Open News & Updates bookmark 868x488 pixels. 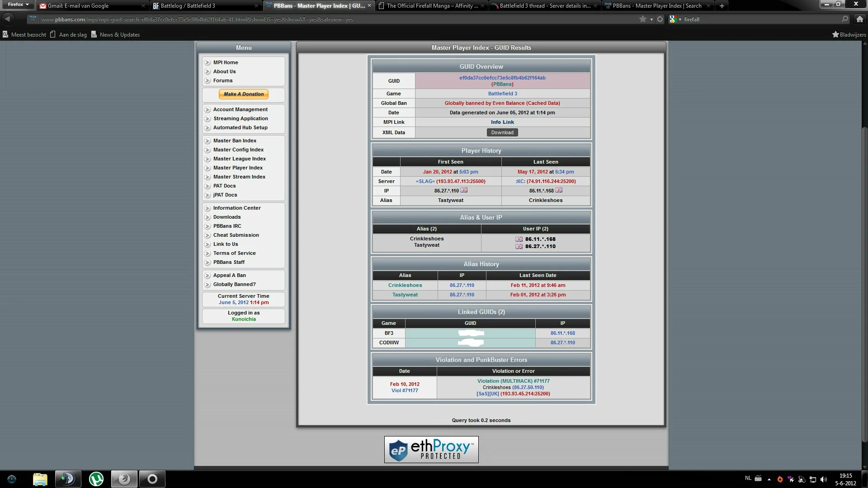[115, 35]
